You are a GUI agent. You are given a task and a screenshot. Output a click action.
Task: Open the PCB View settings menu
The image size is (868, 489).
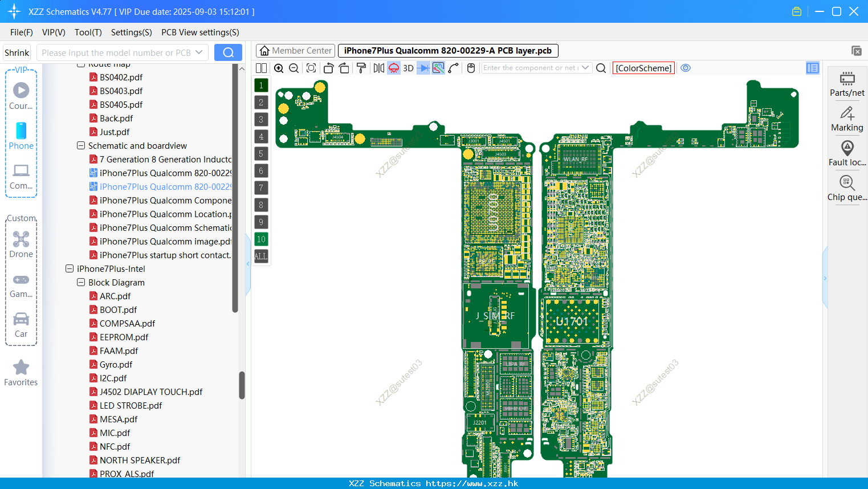[200, 32]
